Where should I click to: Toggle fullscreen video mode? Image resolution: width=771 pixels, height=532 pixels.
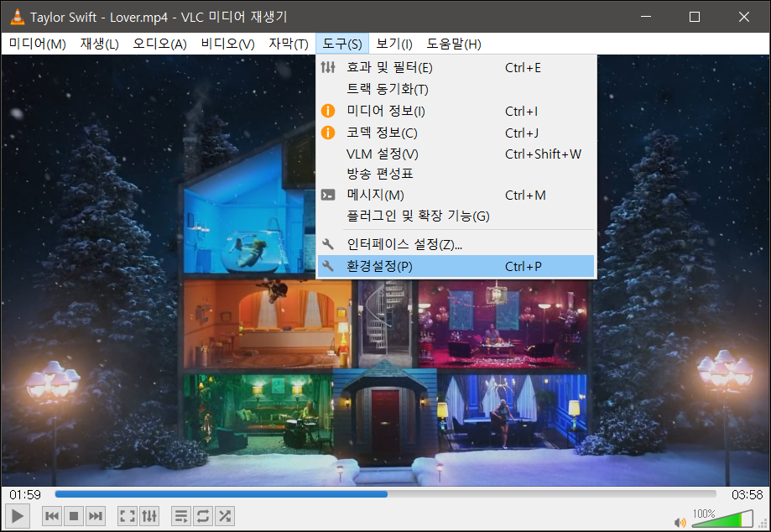[x=128, y=516]
